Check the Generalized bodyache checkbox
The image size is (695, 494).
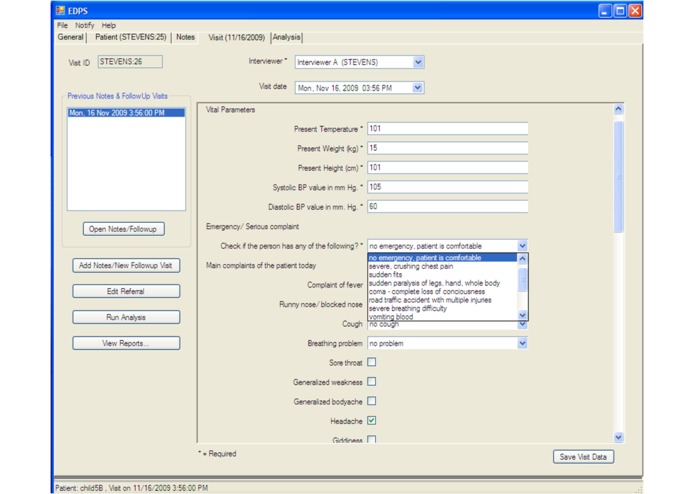pos(372,401)
